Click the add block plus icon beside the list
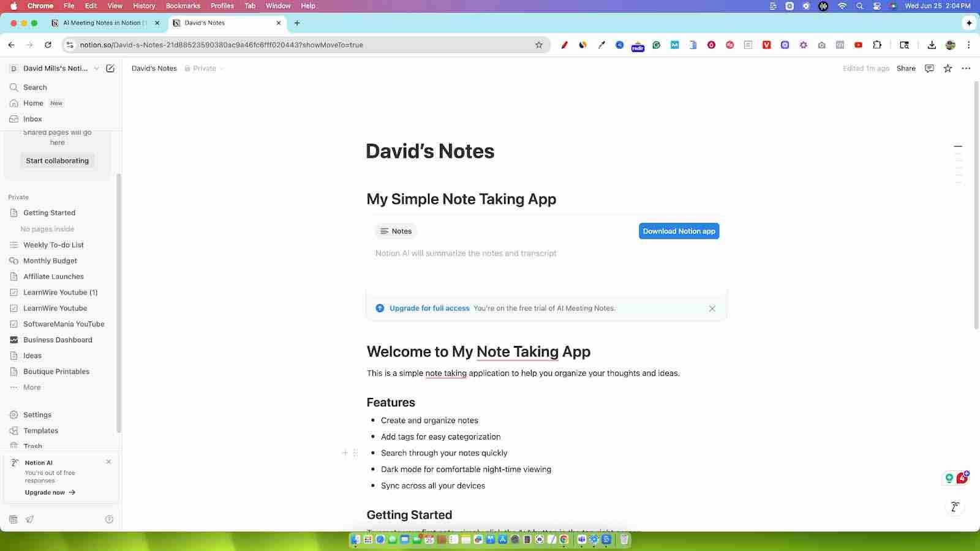This screenshot has height=551, width=980. tap(345, 453)
